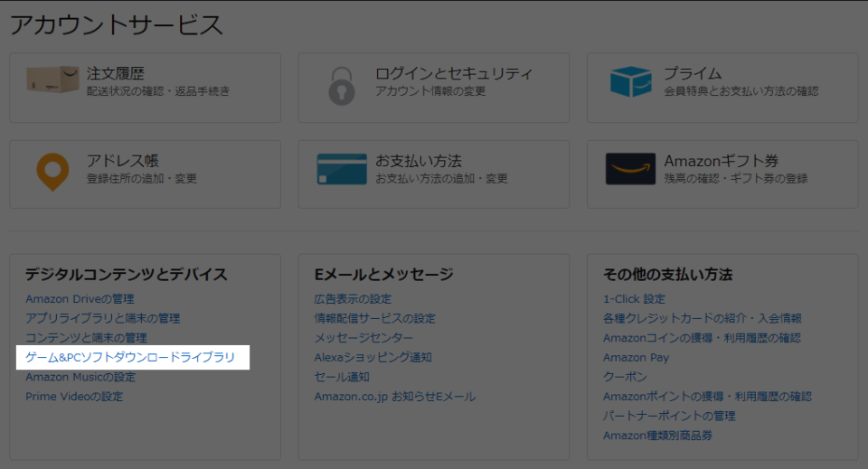Click the blue Prime box icon

point(630,81)
